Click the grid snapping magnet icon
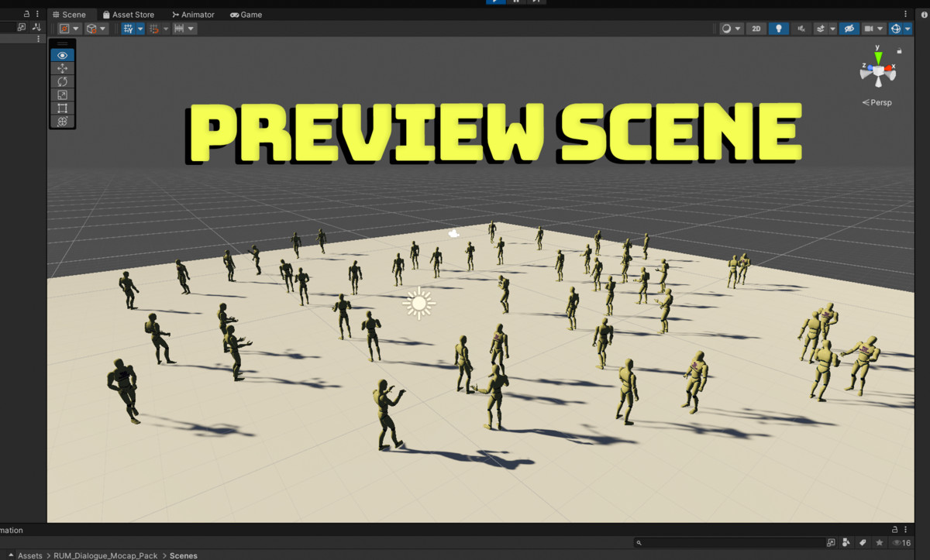This screenshot has height=560, width=930. tap(154, 29)
